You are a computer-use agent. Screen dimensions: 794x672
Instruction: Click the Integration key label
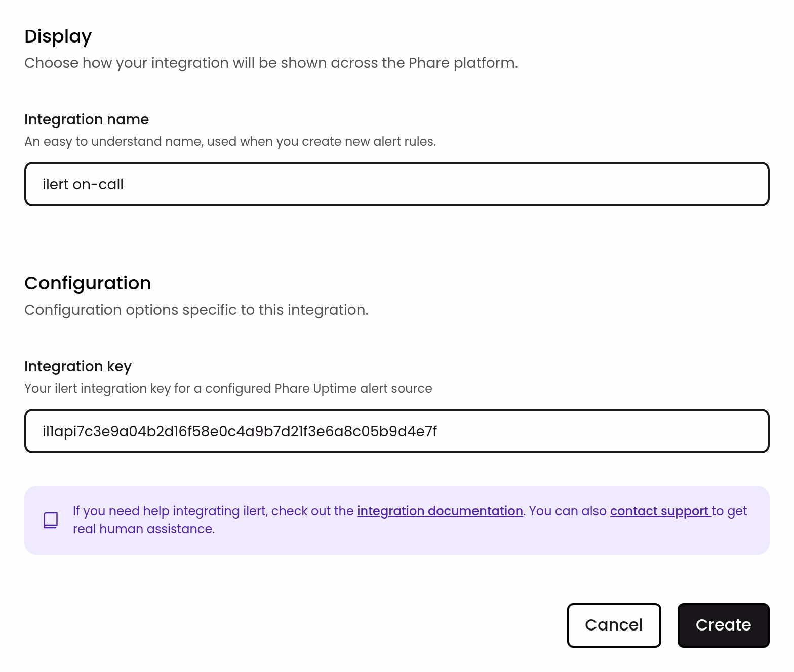[78, 366]
